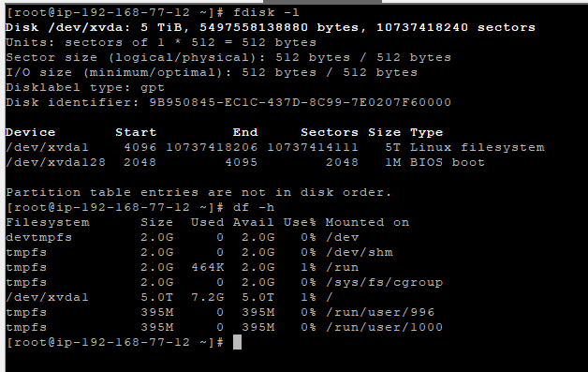Click the 'Use%' column header

point(300,223)
